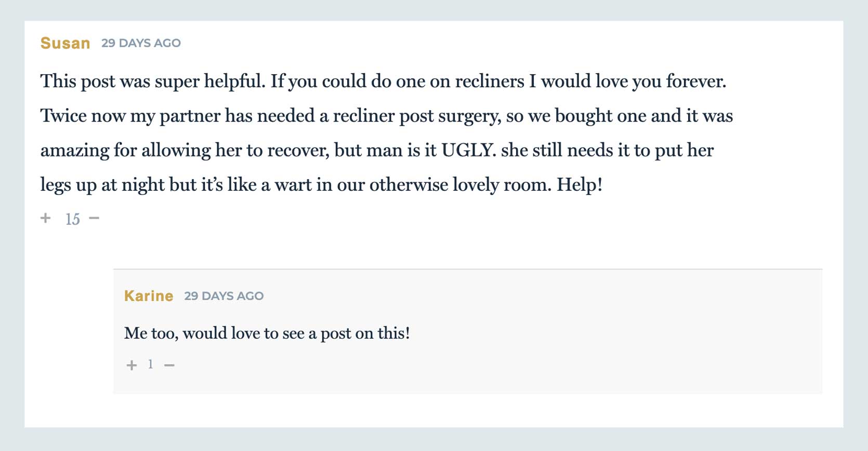Click the timestamp next to Karine's name

pyautogui.click(x=224, y=296)
